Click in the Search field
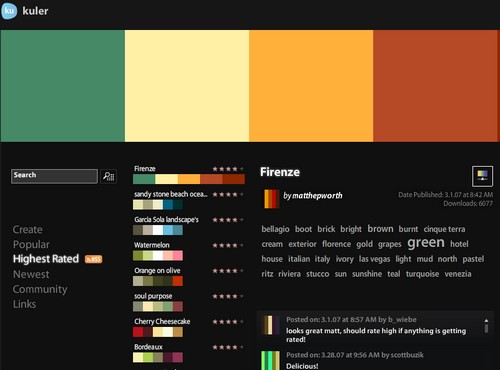Viewport: 500px width, 370px height. click(x=54, y=176)
